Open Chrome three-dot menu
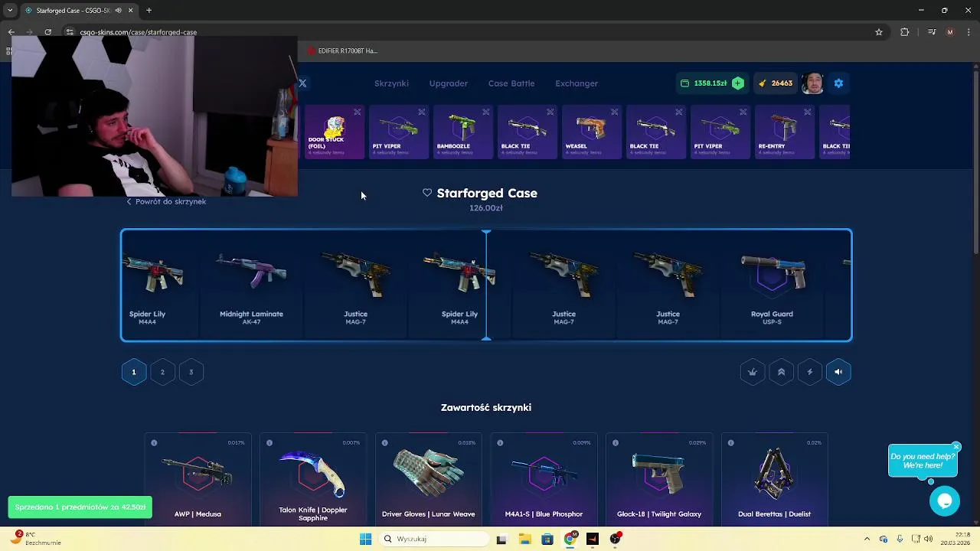980x551 pixels. click(969, 32)
